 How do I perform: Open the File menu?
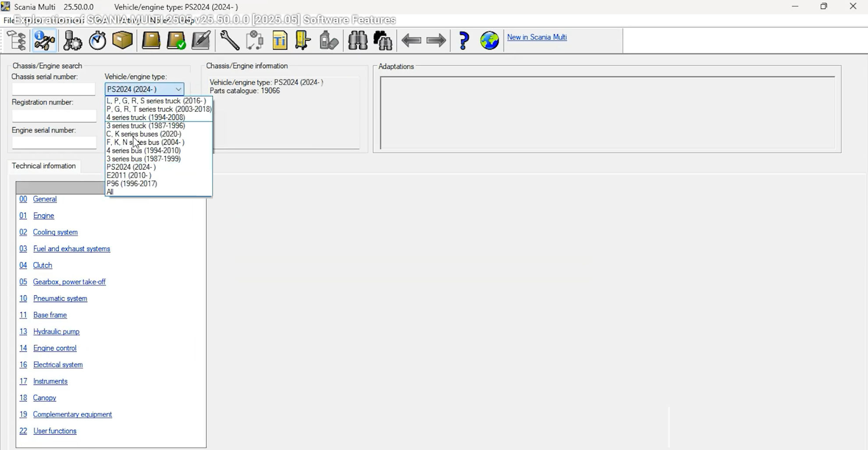(x=8, y=20)
